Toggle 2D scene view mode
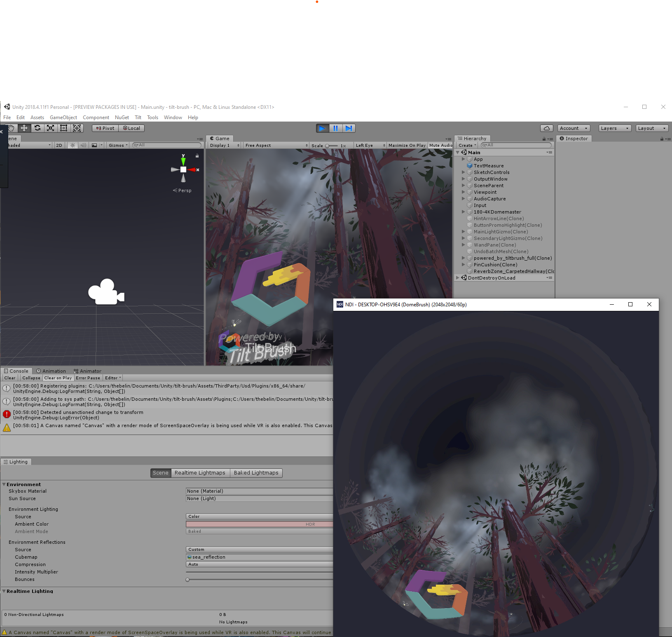 (x=59, y=145)
